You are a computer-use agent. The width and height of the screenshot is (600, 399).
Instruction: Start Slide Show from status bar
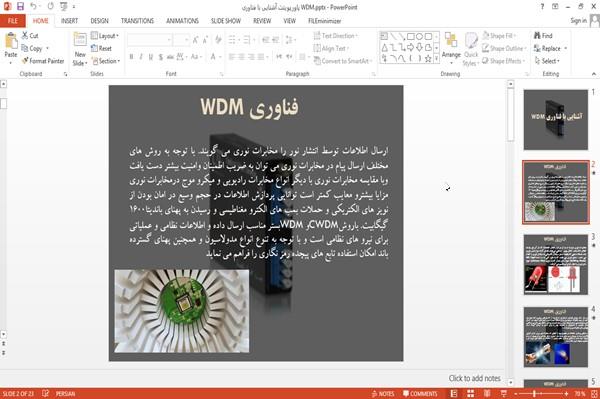coord(504,394)
